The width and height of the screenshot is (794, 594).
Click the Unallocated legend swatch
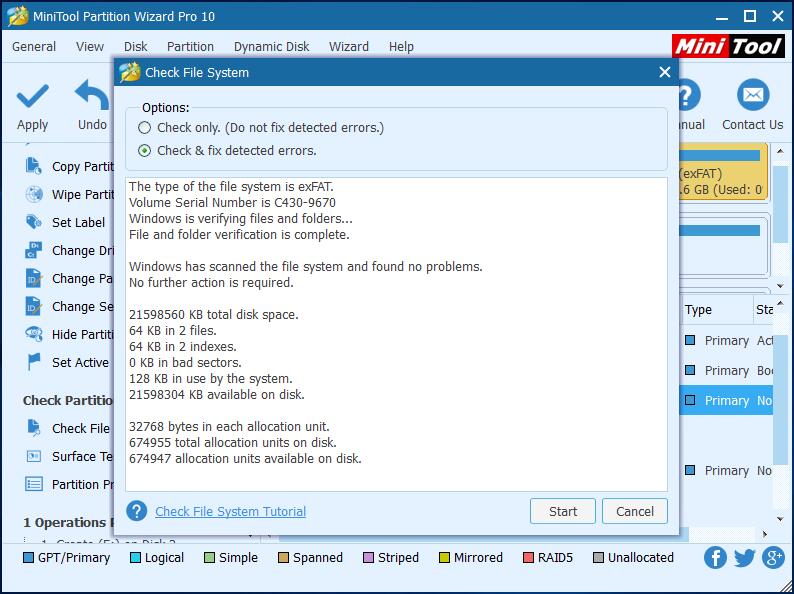click(x=598, y=558)
